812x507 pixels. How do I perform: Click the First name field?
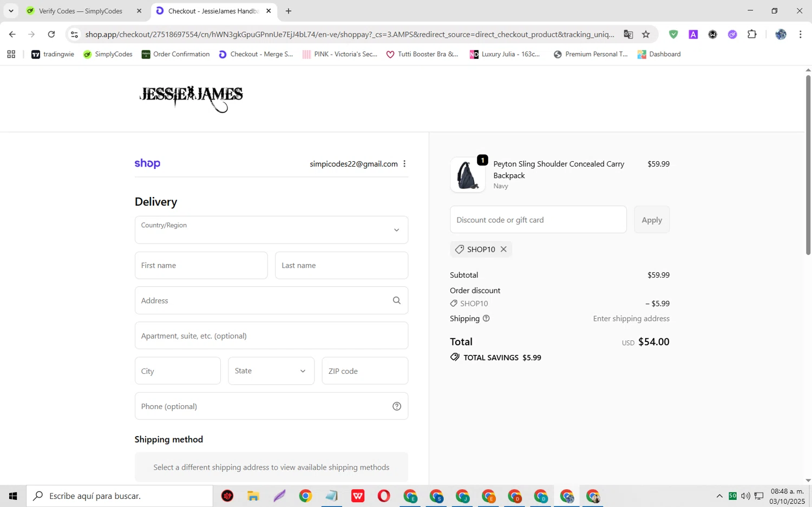point(201,265)
